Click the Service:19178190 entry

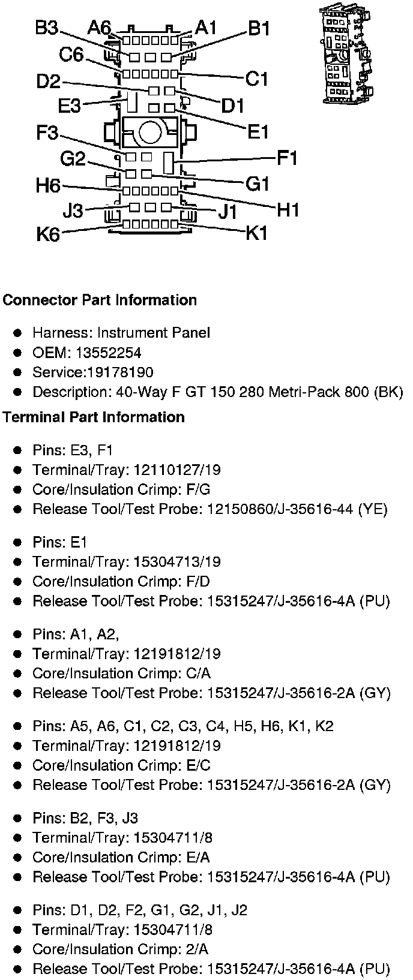pyautogui.click(x=93, y=372)
